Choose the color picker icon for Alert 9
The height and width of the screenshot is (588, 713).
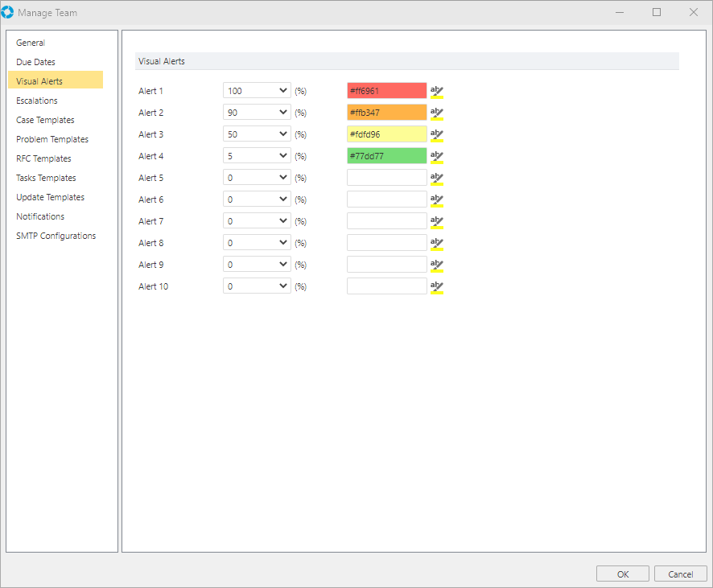(437, 265)
